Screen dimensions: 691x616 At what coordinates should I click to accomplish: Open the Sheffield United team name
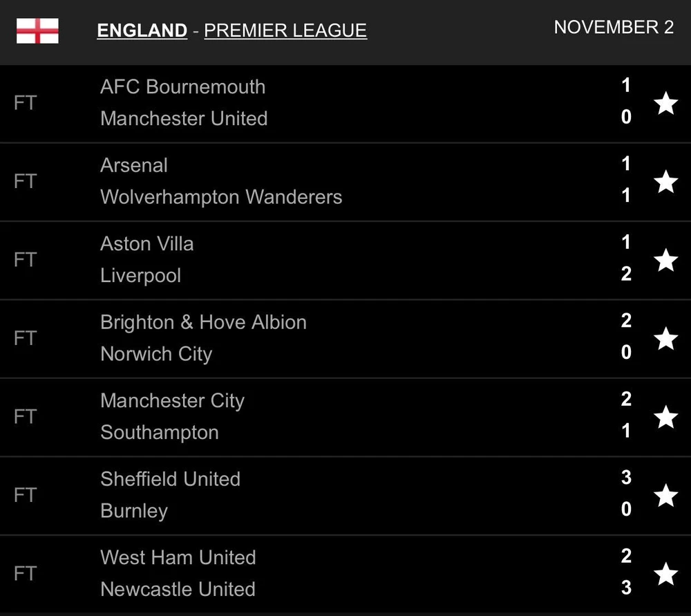pyautogui.click(x=170, y=479)
